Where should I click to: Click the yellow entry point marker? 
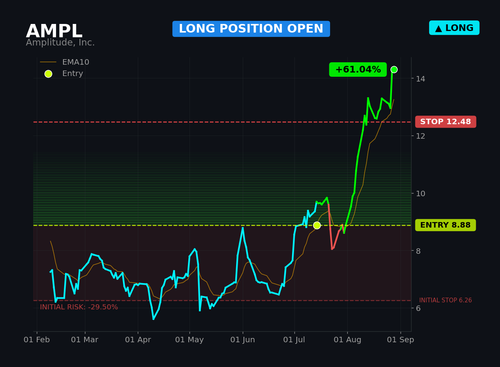point(317,226)
